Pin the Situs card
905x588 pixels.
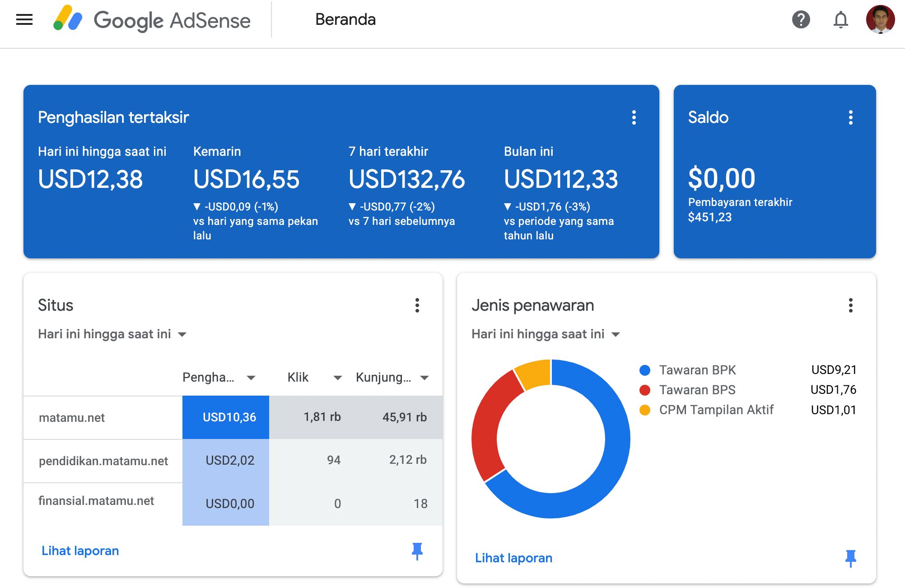(417, 551)
